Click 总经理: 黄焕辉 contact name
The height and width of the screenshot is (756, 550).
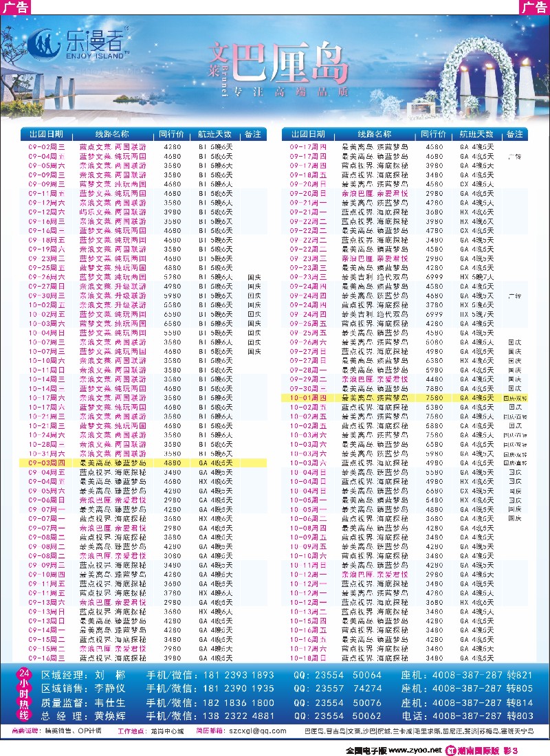tap(83, 716)
